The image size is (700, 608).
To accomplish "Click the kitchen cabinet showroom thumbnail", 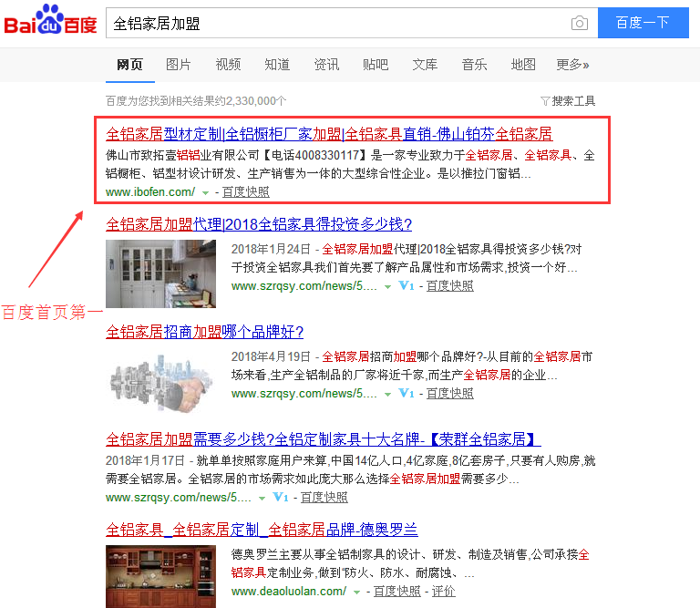I will coord(160,273).
